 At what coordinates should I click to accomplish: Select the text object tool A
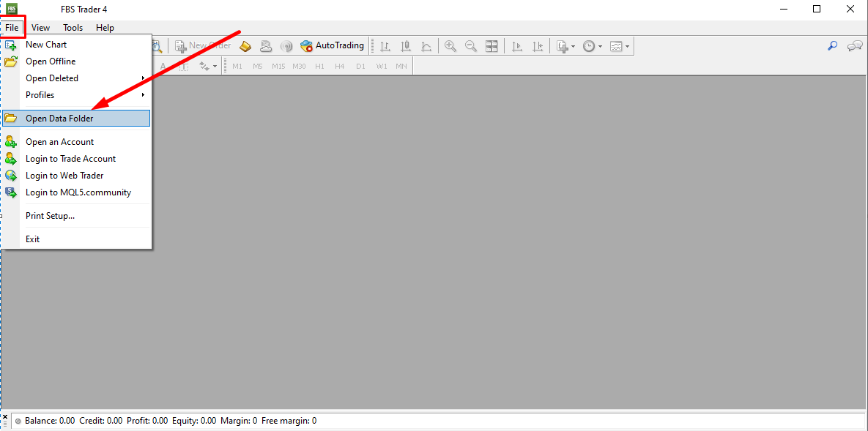coord(163,67)
